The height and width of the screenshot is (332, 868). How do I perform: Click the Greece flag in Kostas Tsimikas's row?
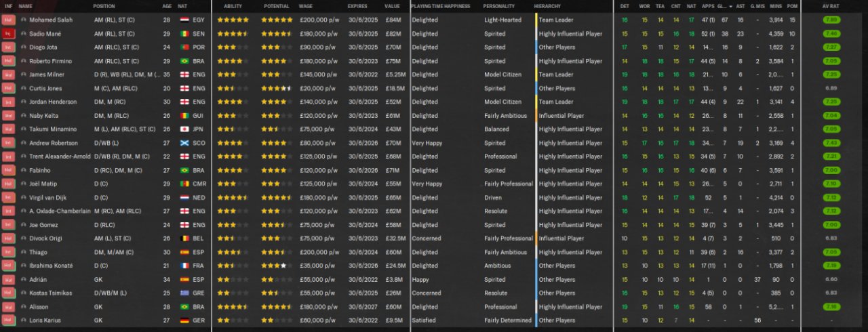click(x=184, y=293)
